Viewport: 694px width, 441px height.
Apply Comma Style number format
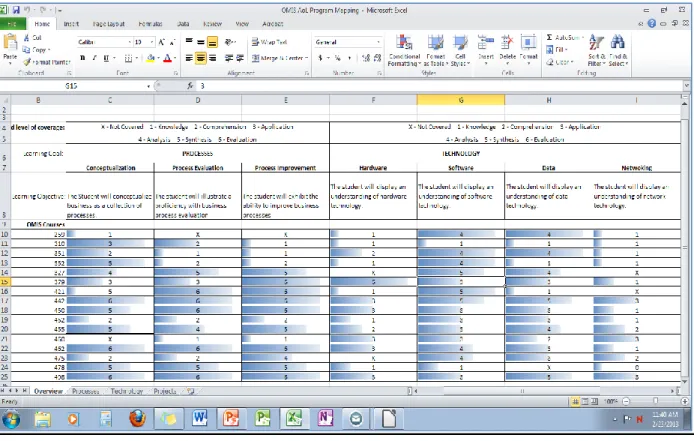pyautogui.click(x=350, y=58)
